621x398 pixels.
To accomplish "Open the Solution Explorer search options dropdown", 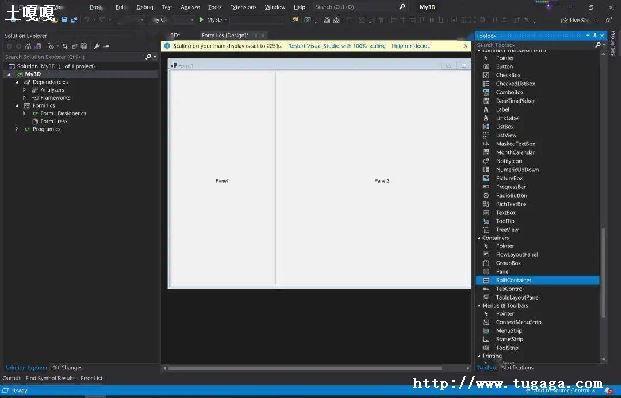I will [x=154, y=57].
